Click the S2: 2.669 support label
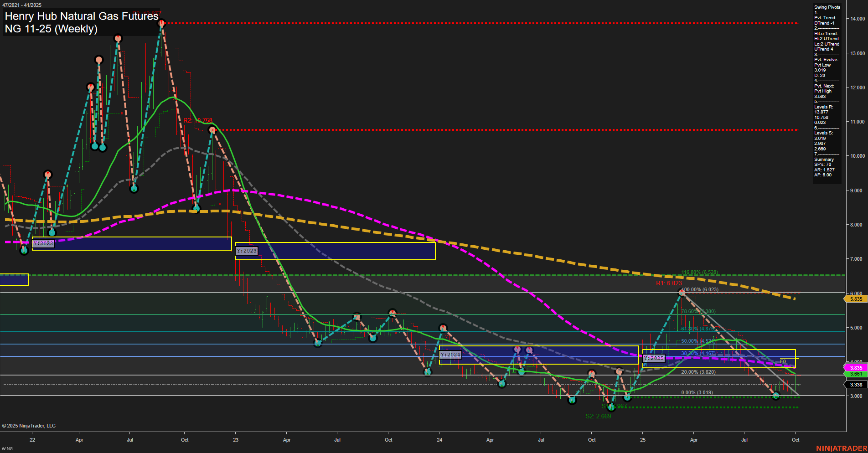The image size is (868, 453). click(599, 416)
